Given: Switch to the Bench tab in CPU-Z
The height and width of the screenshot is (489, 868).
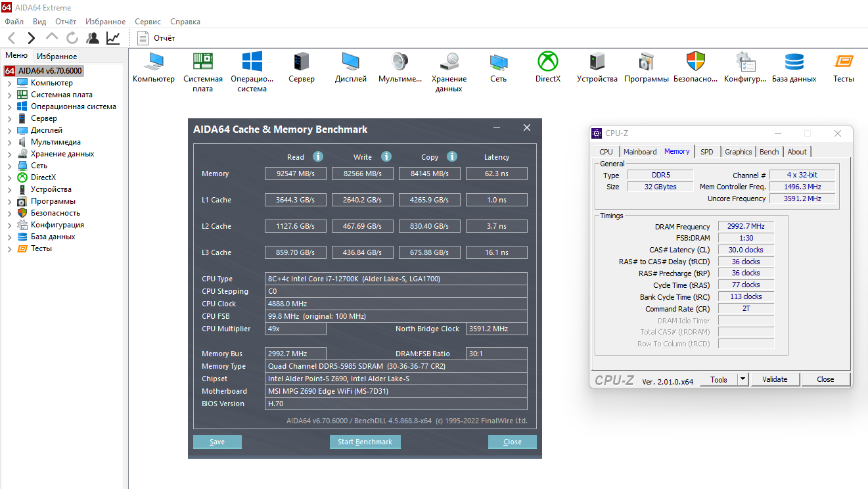Looking at the screenshot, I should 769,152.
